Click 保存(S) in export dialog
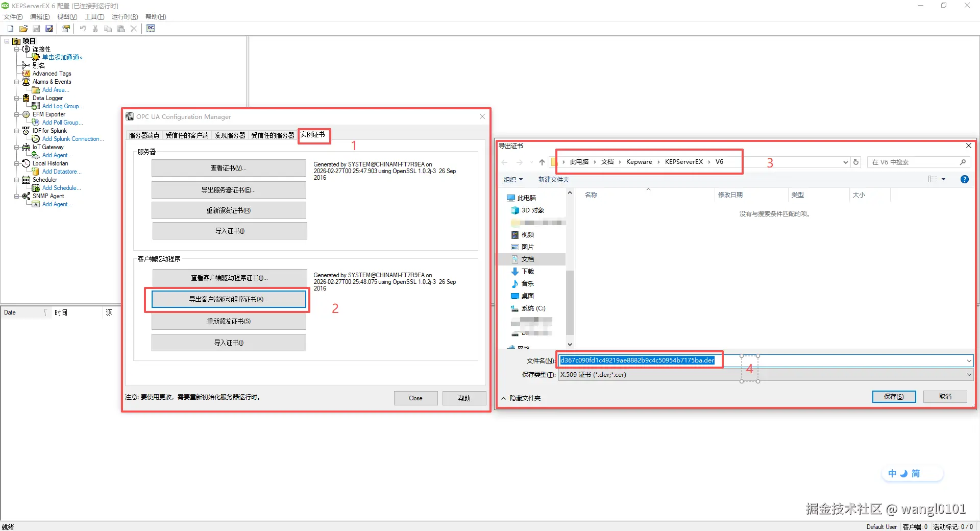The image size is (980, 531). click(894, 397)
